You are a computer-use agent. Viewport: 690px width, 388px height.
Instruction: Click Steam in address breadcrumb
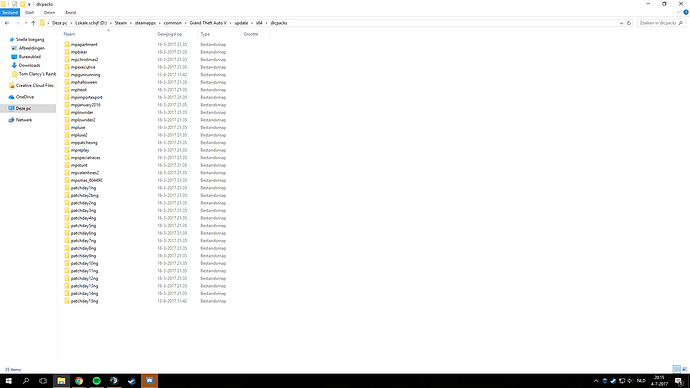[121, 23]
